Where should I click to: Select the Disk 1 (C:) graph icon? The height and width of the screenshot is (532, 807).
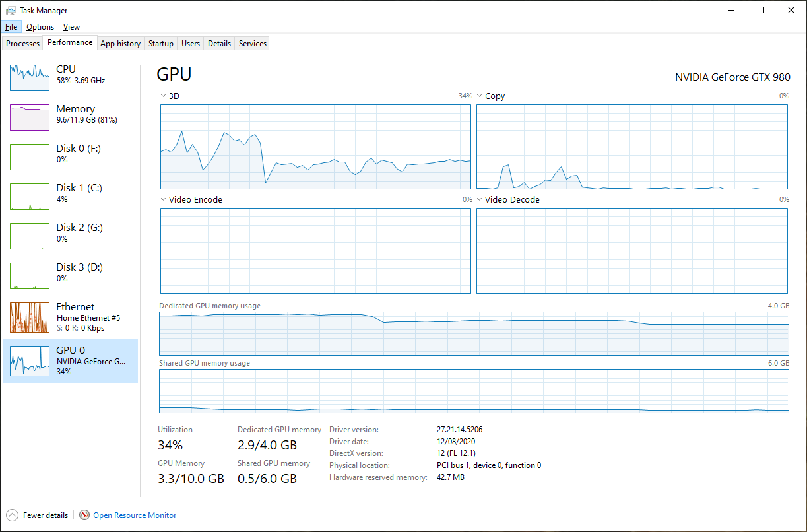point(30,197)
